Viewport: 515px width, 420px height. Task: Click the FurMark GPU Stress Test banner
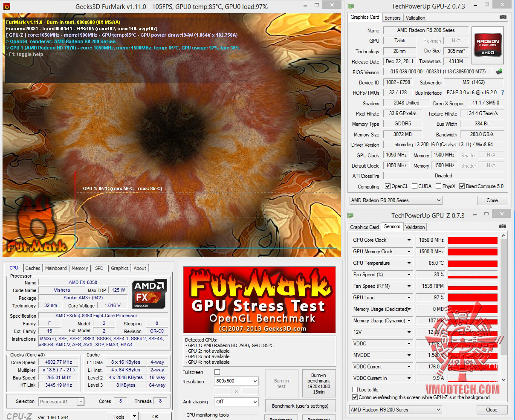tap(259, 300)
